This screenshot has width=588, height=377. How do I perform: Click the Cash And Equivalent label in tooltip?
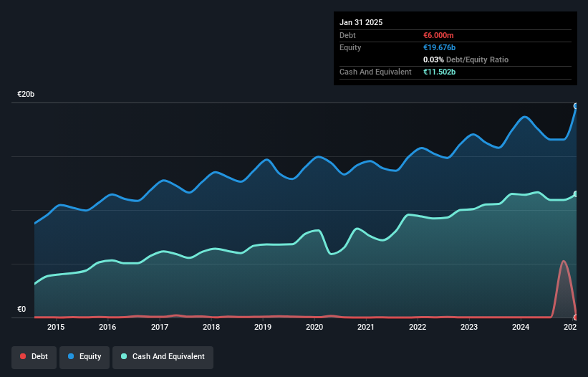click(375, 72)
